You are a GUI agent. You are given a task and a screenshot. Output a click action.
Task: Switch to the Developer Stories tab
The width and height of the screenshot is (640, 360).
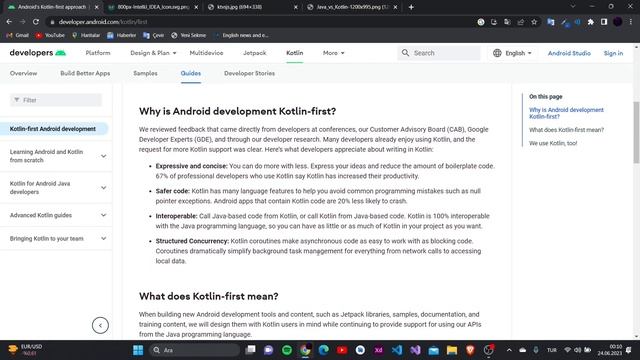[x=249, y=73]
